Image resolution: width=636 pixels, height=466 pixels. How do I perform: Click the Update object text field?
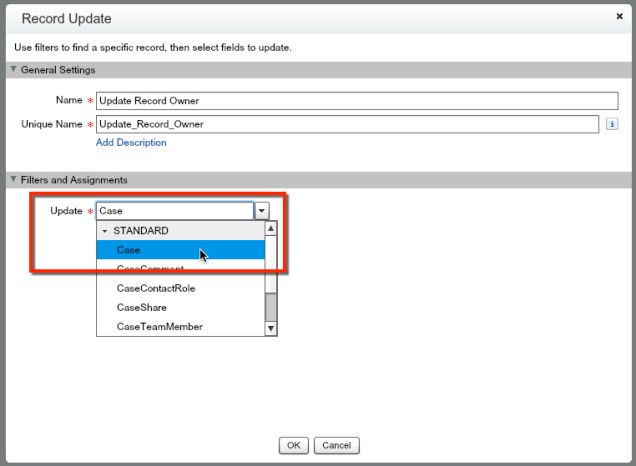pos(174,211)
